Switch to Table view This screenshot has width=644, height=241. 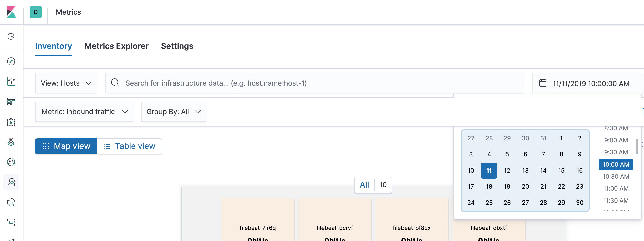coord(130,146)
